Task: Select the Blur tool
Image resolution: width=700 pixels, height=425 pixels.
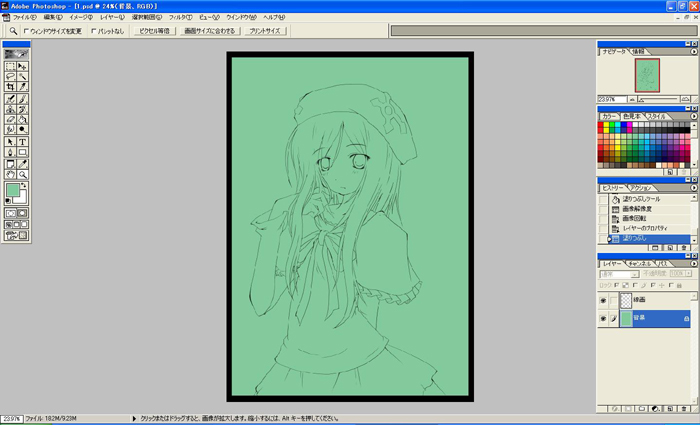Action: [10, 129]
